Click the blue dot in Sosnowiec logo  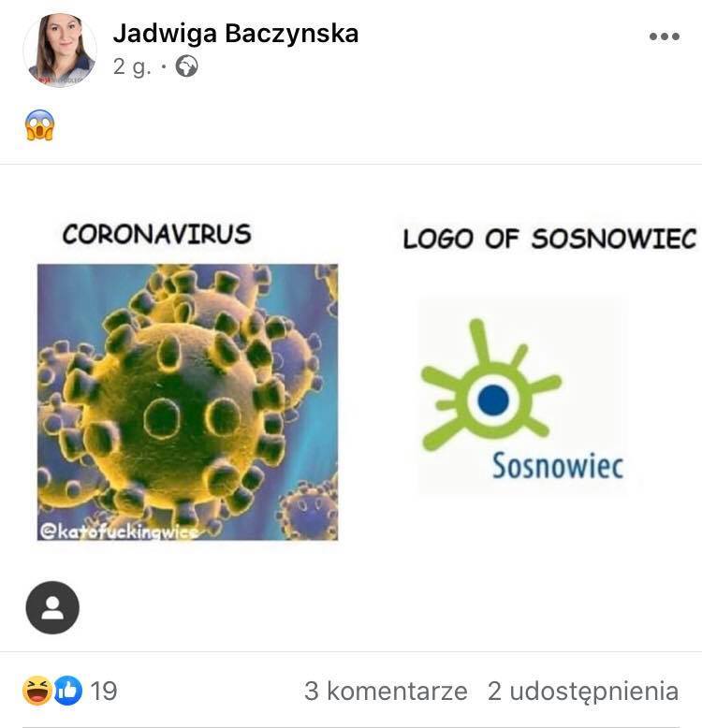[493, 400]
